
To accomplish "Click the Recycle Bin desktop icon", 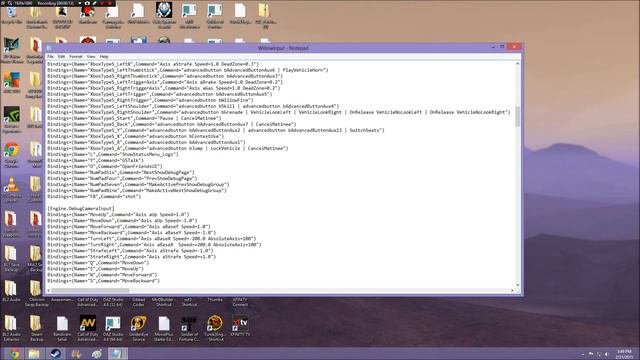I will coord(11,14).
